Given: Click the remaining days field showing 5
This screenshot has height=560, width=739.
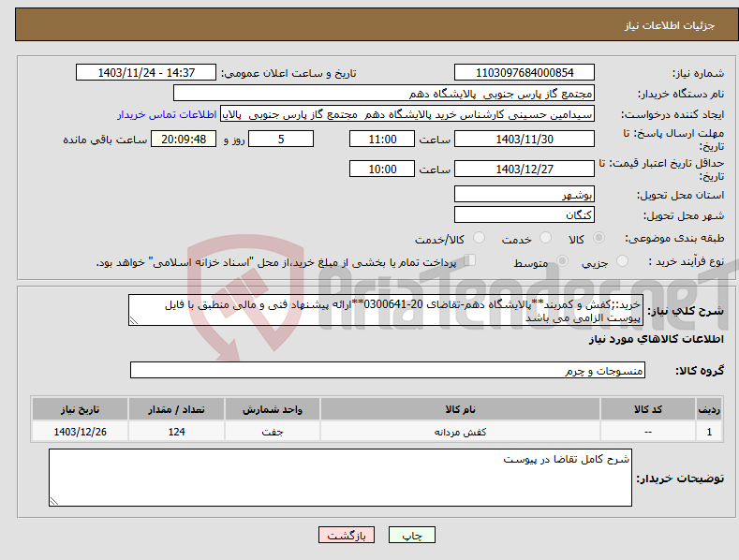Looking at the screenshot, I should coord(281,139).
